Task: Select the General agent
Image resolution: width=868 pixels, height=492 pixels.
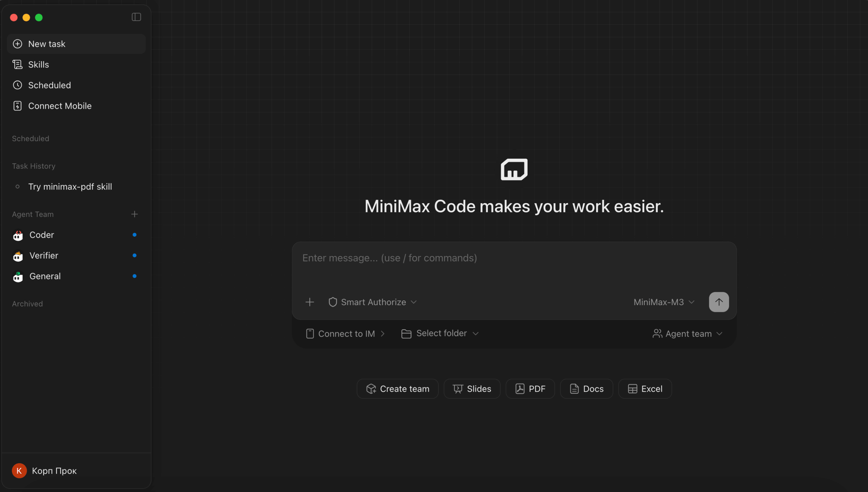Action: (76, 276)
